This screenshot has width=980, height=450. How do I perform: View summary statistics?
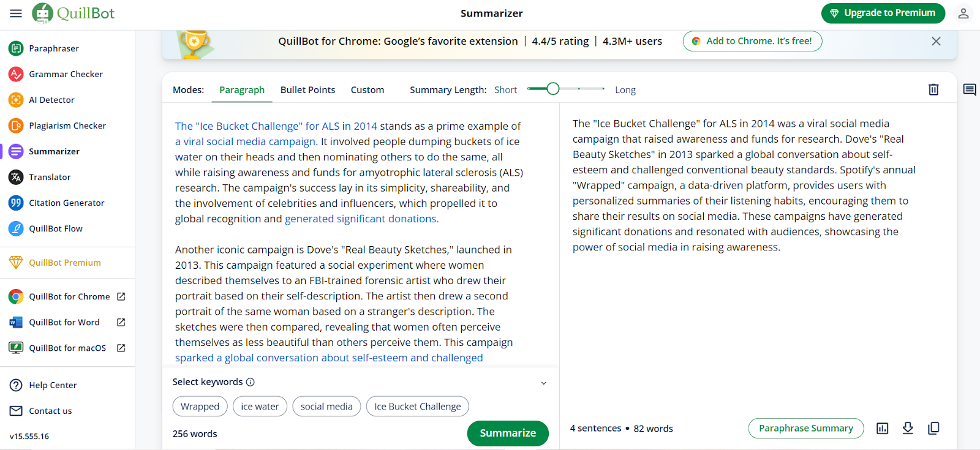point(882,428)
